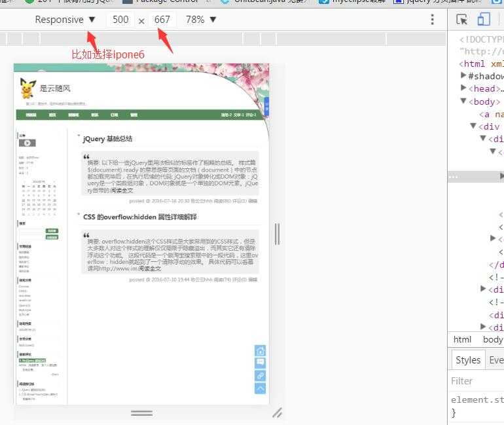Click the 阅读全文 link in jQuery post

pos(122,191)
